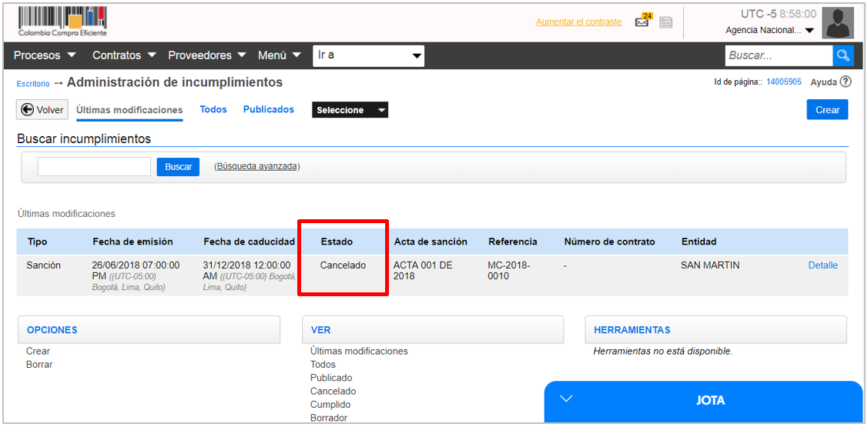Click the Detalle link for the Sanción row

pyautogui.click(x=823, y=265)
